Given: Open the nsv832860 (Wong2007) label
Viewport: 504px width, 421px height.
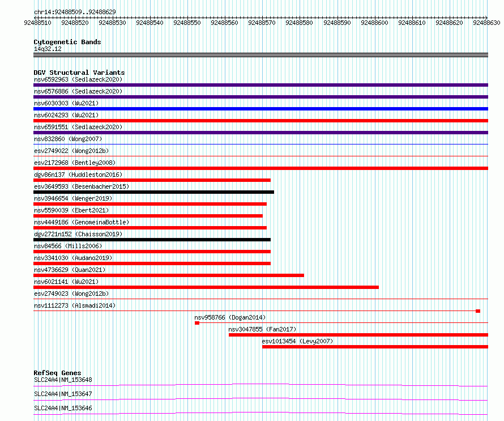Looking at the screenshot, I should click(68, 139).
